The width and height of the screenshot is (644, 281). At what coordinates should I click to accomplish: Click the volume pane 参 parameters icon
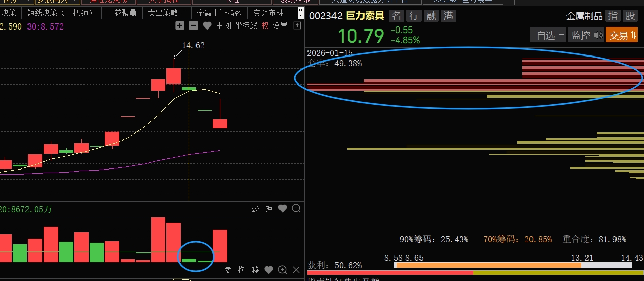(x=256, y=208)
